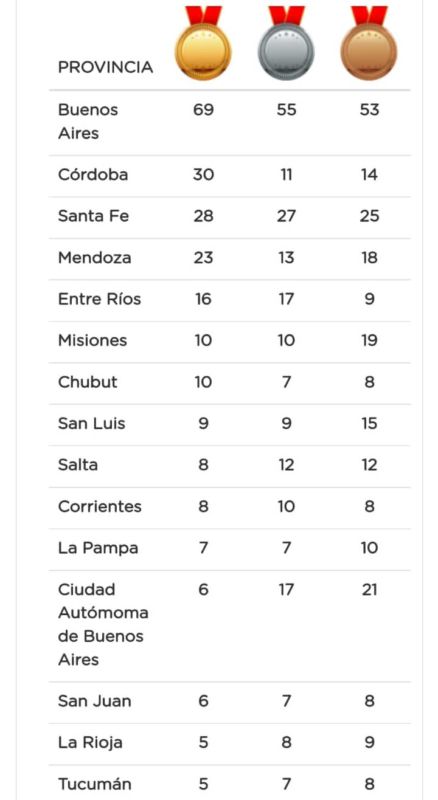
Task: Click the silver medal icon
Action: [286, 43]
